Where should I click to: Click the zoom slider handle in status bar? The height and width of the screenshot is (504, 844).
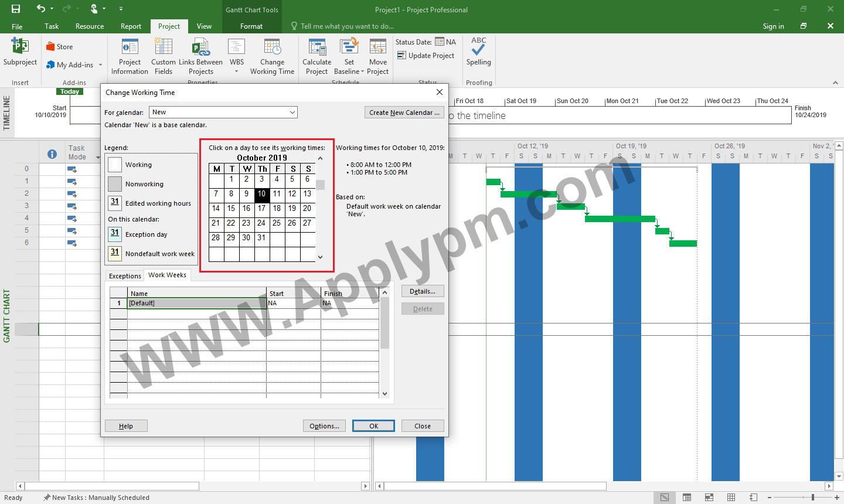click(x=813, y=498)
